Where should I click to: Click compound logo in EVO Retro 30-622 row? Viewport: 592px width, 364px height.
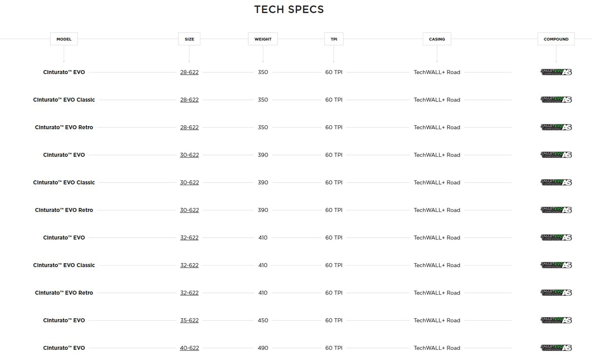556,210
